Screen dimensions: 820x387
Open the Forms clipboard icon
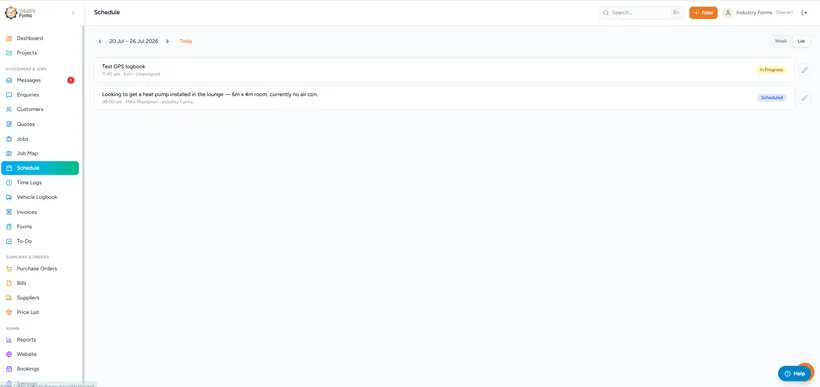(x=9, y=227)
